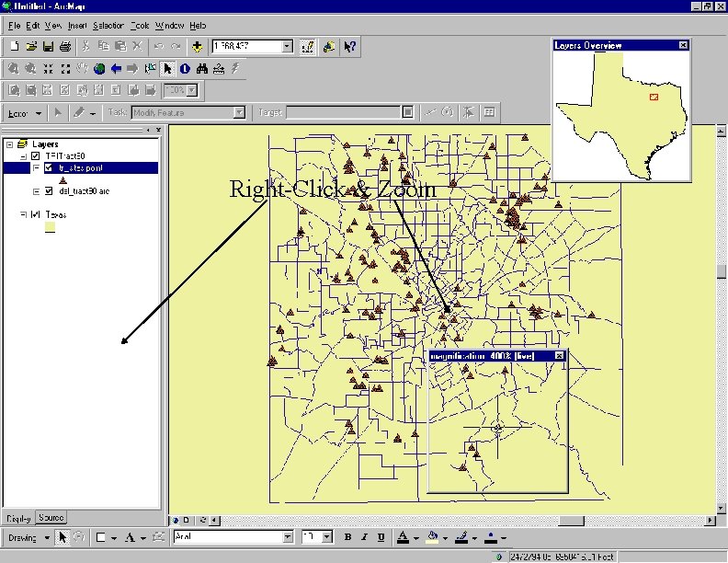Collapse the top Layers tree node
Image resolution: width=728 pixels, height=563 pixels.
tap(9, 144)
